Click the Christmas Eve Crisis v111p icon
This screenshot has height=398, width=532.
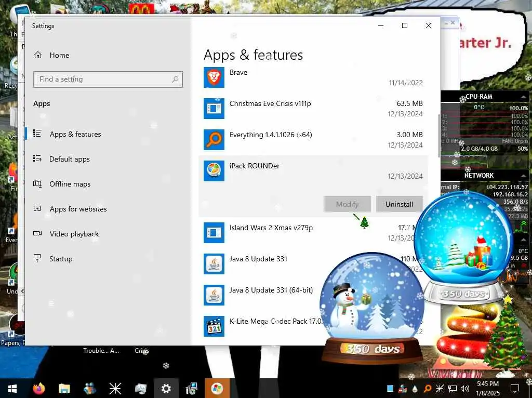214,109
